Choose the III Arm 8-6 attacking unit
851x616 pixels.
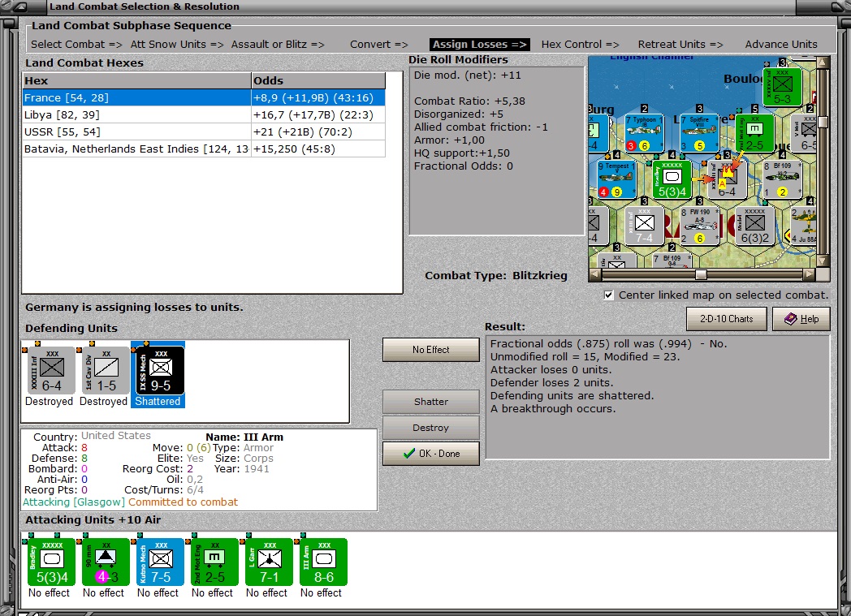pos(323,562)
